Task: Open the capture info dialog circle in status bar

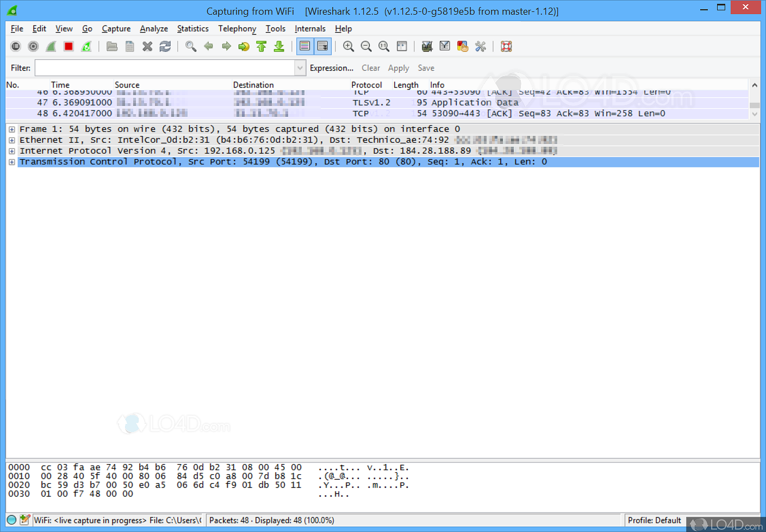Action: click(x=11, y=520)
